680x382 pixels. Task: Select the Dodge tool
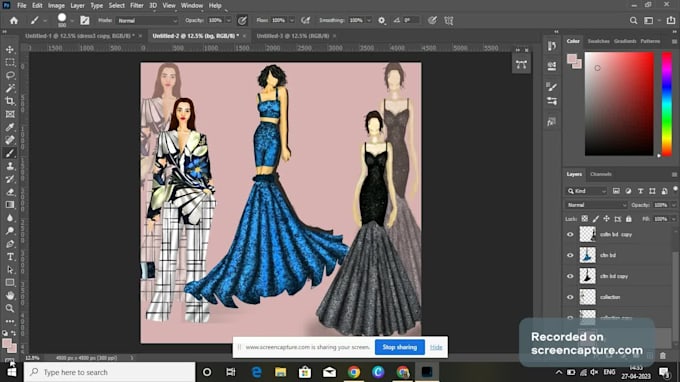(x=10, y=231)
